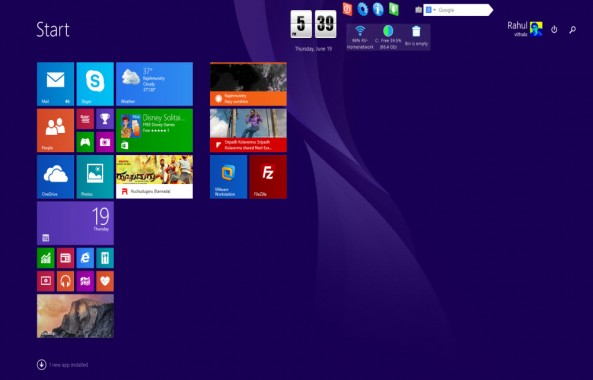Expand the search engine dropdown arrow

(x=435, y=10)
